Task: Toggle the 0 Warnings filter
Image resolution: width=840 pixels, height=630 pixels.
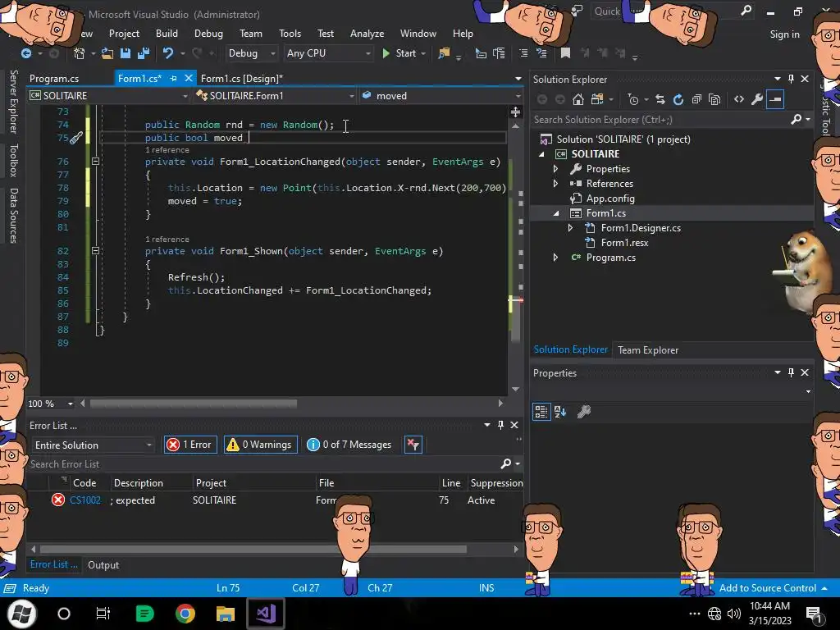Action: 260,444
